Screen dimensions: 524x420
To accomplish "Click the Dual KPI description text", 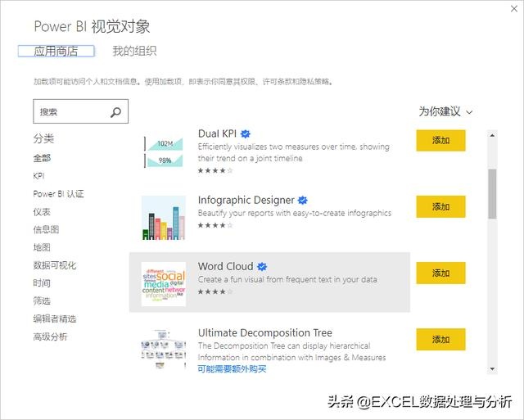I will pos(294,152).
